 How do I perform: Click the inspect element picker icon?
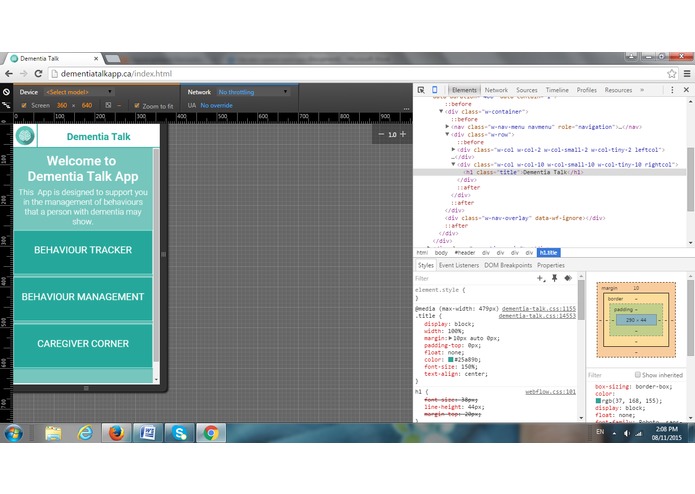click(421, 90)
